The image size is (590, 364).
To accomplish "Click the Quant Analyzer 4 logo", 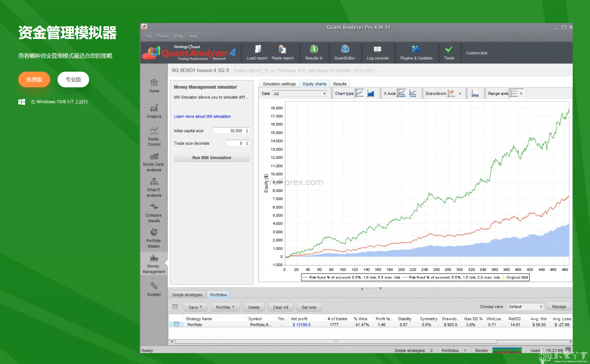I will coord(189,53).
